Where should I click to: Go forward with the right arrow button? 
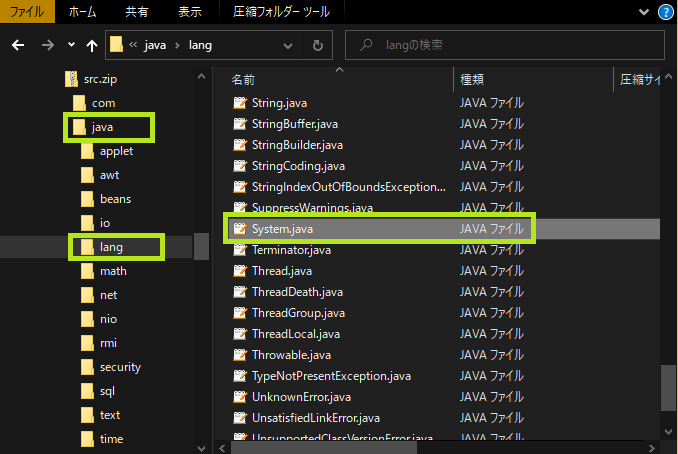click(48, 45)
